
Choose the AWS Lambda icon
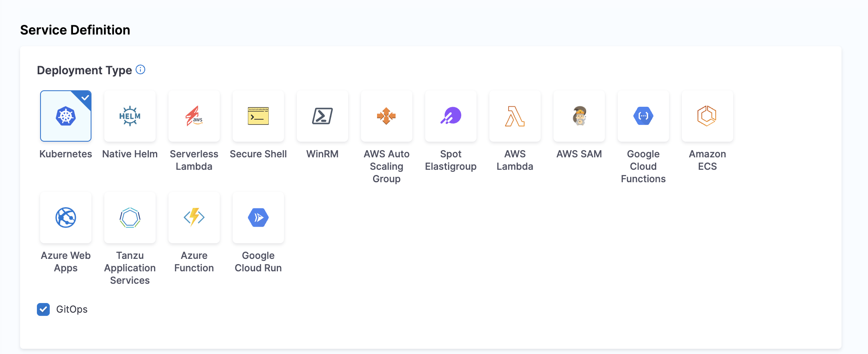pos(515,116)
